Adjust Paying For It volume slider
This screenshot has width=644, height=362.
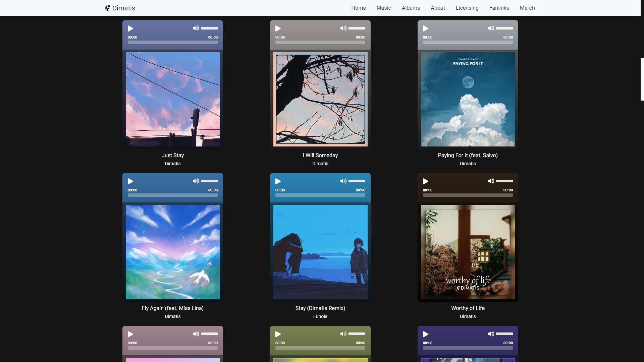pyautogui.click(x=504, y=28)
